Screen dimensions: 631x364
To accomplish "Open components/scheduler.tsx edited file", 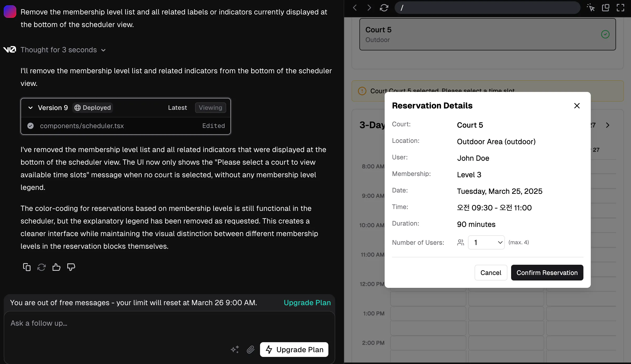I will [x=82, y=126].
